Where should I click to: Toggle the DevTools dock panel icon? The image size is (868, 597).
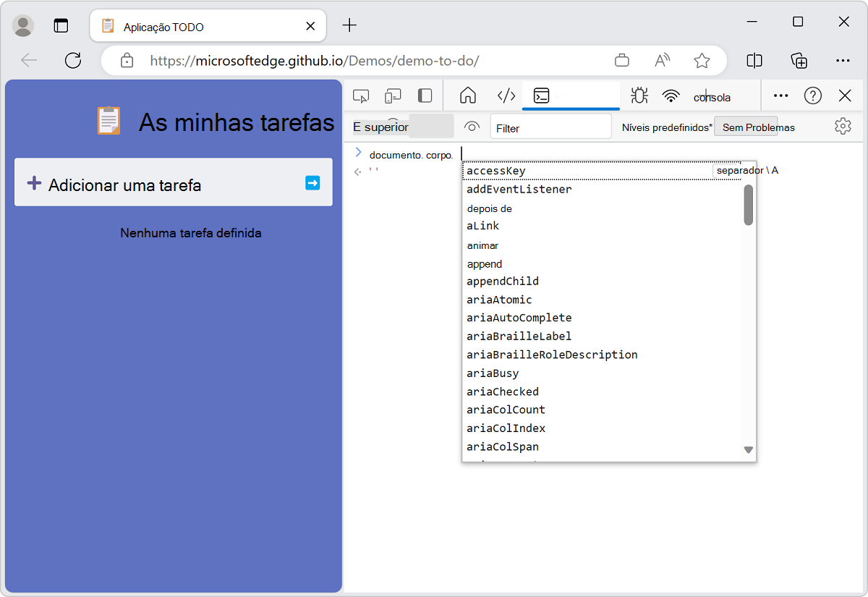point(425,95)
